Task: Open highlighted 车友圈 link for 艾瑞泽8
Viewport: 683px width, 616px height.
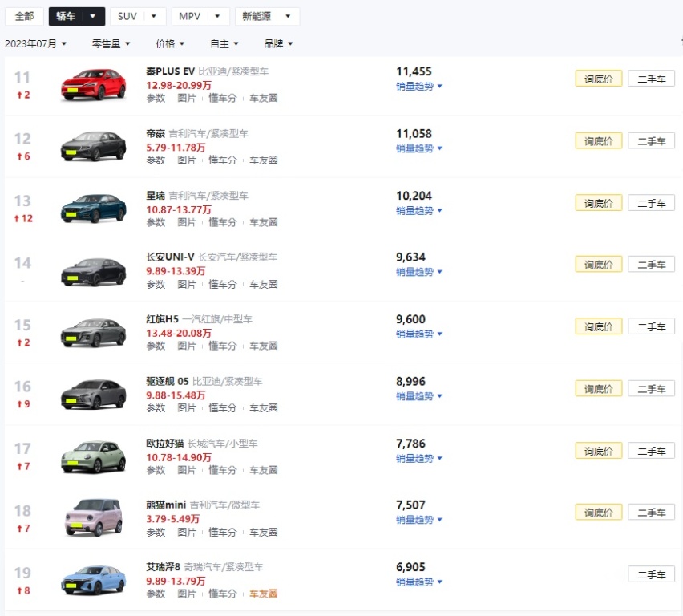Action: click(264, 594)
